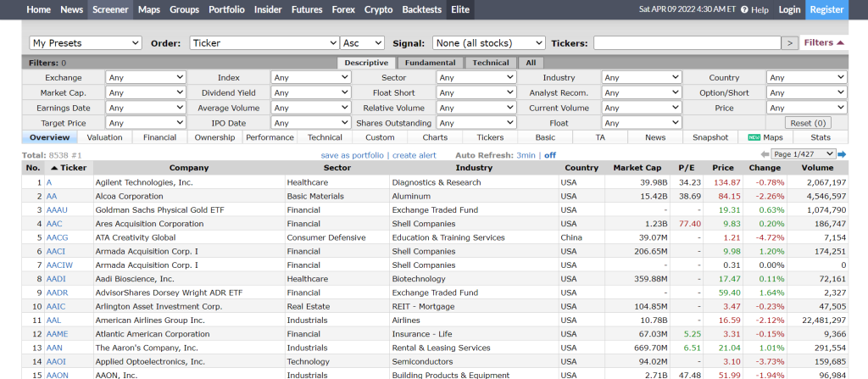Screen dimensions: 868x379
Task: Open the Insider menu item
Action: [268, 9]
